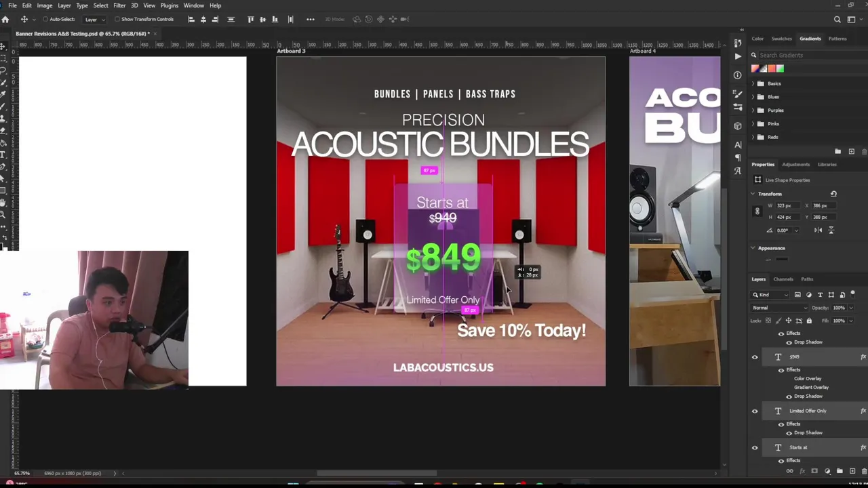Open the Plugins menu
This screenshot has width=868, height=488.
170,5
